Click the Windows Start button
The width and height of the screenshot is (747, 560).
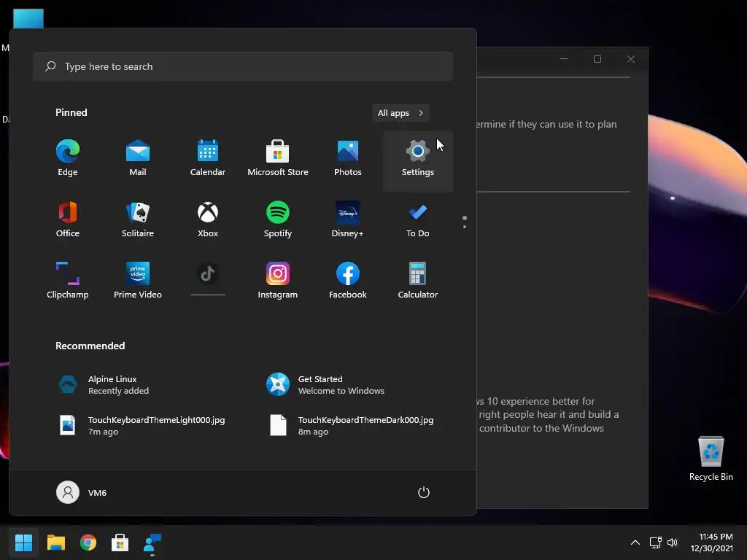pyautogui.click(x=23, y=542)
